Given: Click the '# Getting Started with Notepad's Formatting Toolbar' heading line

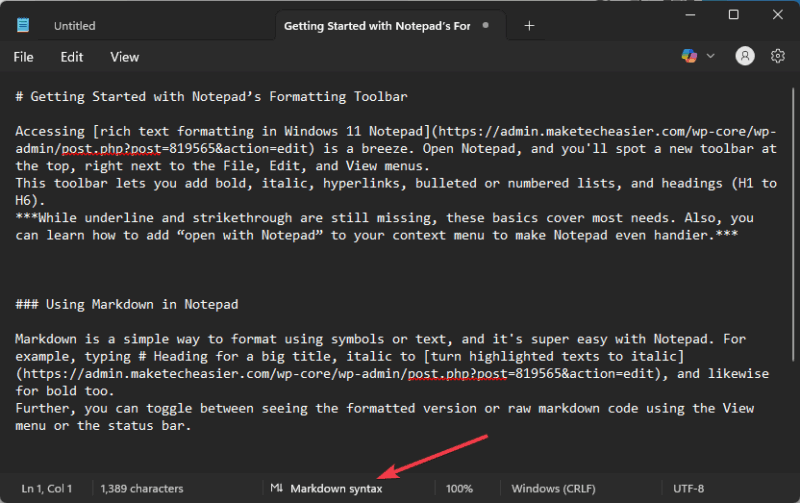Looking at the screenshot, I should click(x=211, y=96).
